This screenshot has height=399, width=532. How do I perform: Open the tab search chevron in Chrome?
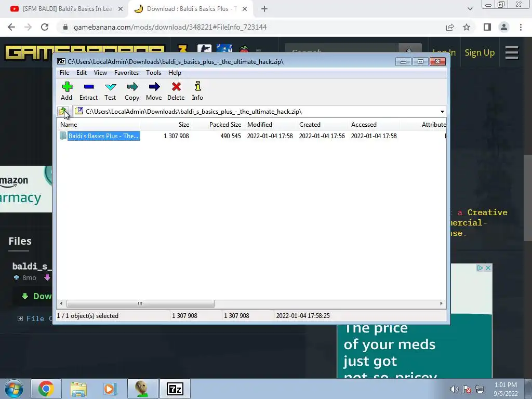click(470, 9)
